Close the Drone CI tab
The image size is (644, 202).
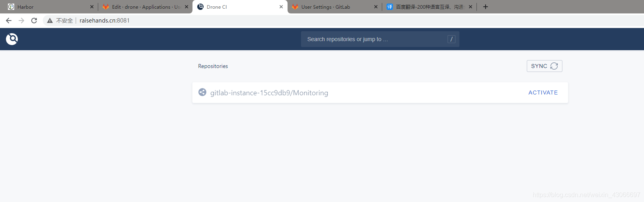click(x=281, y=7)
